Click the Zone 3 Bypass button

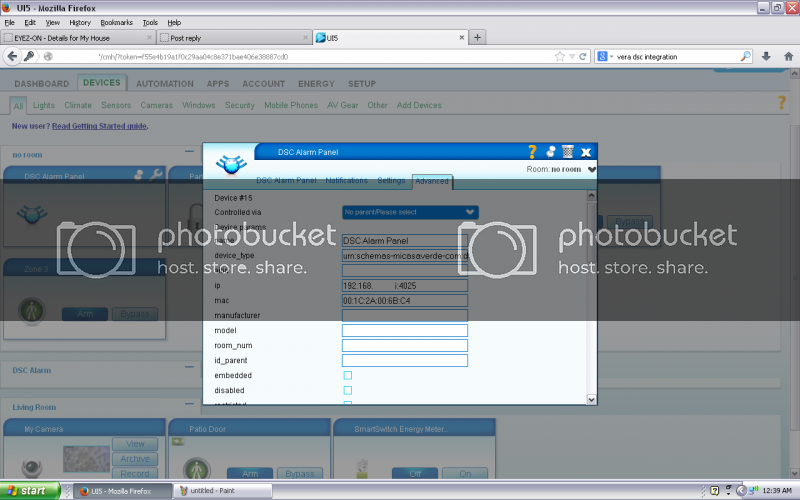click(x=135, y=314)
